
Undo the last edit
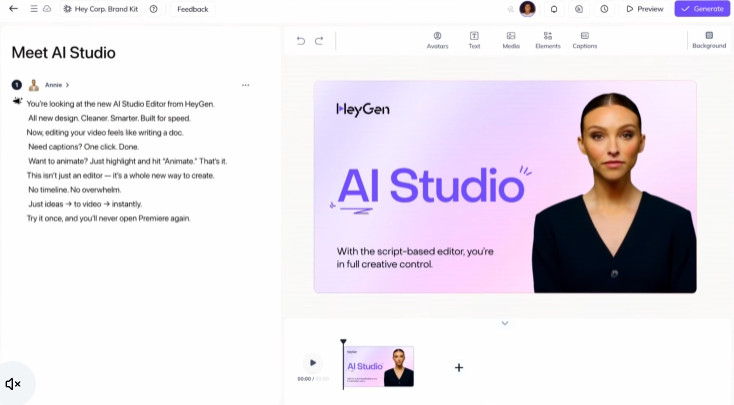point(301,41)
